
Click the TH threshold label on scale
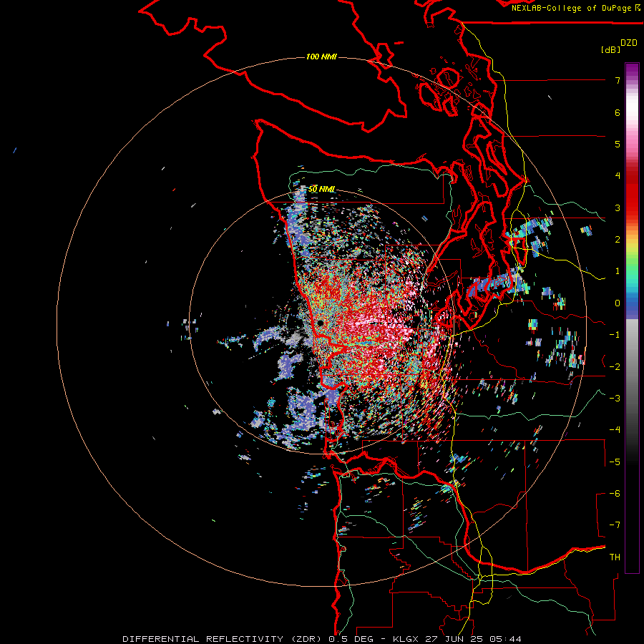pyautogui.click(x=615, y=557)
